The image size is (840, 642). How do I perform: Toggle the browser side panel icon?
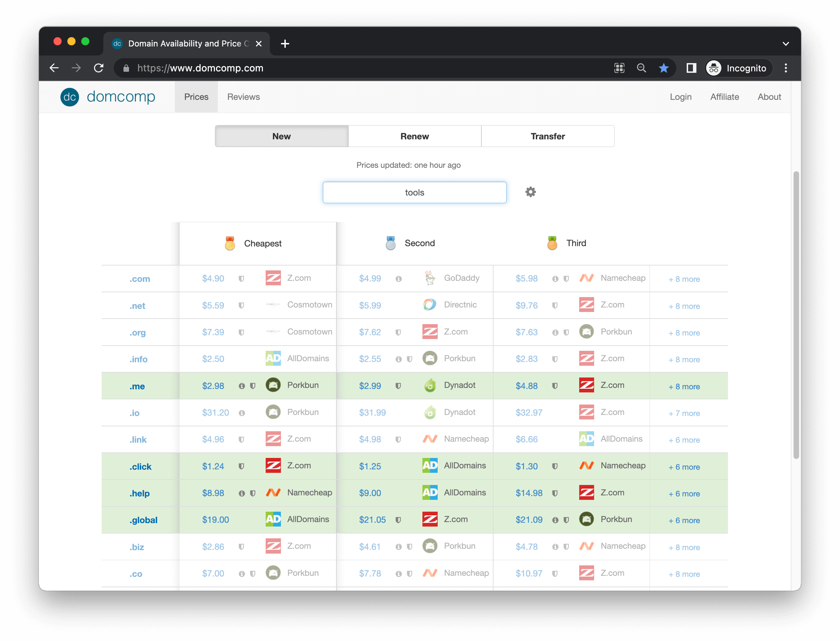coord(691,68)
